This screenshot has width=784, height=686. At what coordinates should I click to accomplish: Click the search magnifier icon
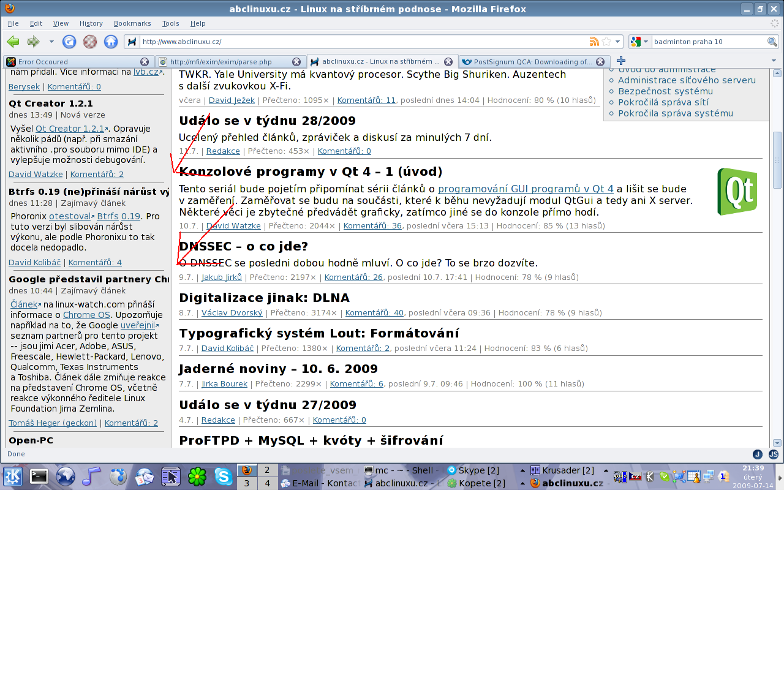[772, 42]
